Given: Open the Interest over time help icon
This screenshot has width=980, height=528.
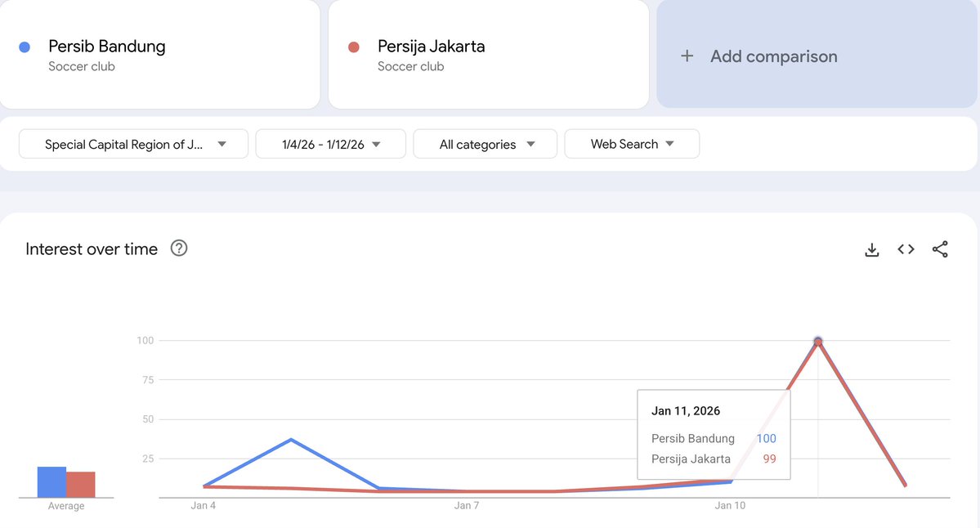Looking at the screenshot, I should pyautogui.click(x=179, y=248).
